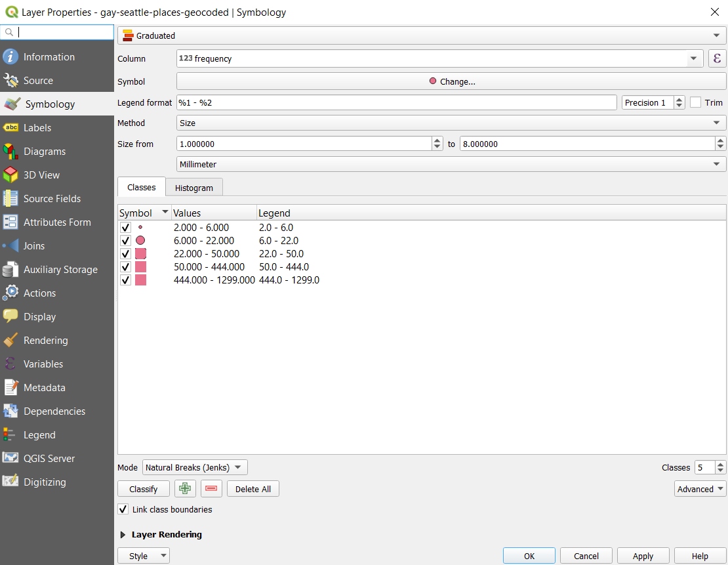This screenshot has width=728, height=565.
Task: Open the Graduated renderer type dropdown
Action: click(x=421, y=35)
